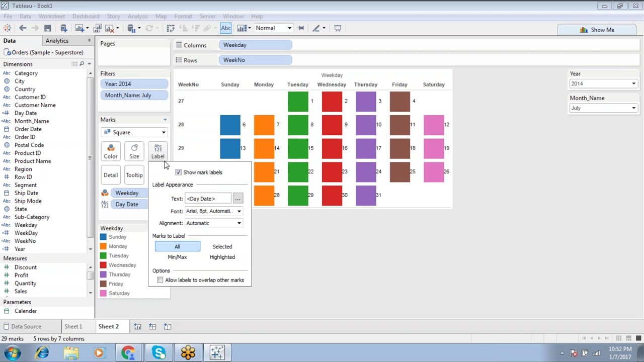Viewport: 644px width, 362px height.
Task: Open the Dimensions pane dropdown arrow
Action: point(89,64)
